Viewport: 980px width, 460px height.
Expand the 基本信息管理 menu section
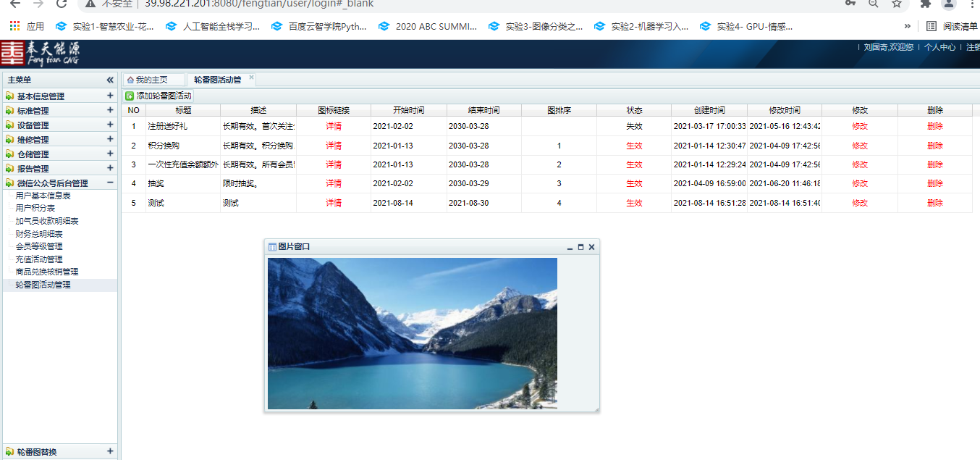[x=110, y=96]
